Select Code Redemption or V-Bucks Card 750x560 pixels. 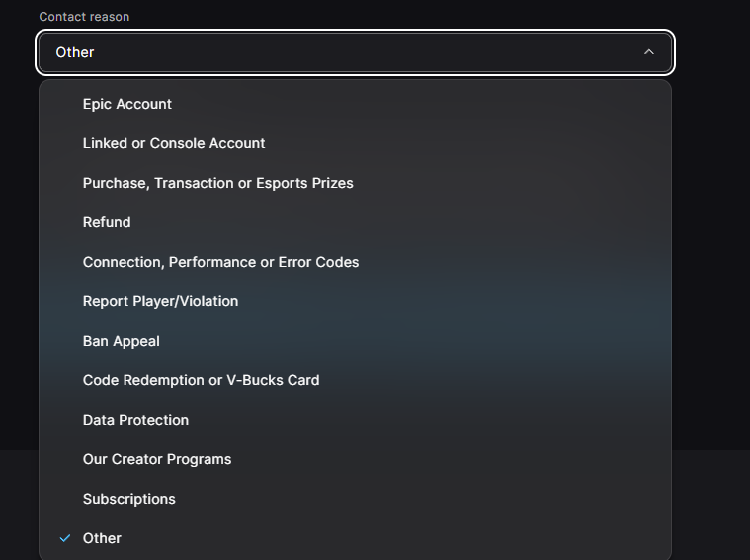tap(355, 380)
